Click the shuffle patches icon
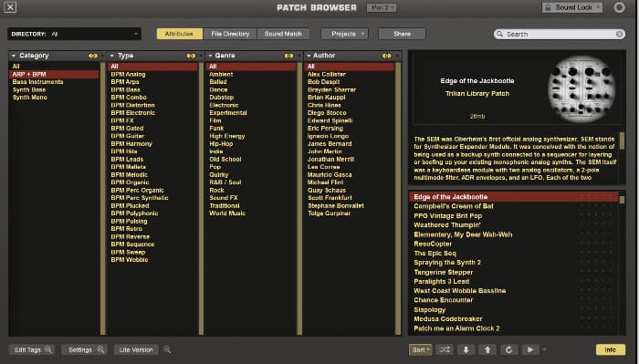639x364 pixels. 445,349
